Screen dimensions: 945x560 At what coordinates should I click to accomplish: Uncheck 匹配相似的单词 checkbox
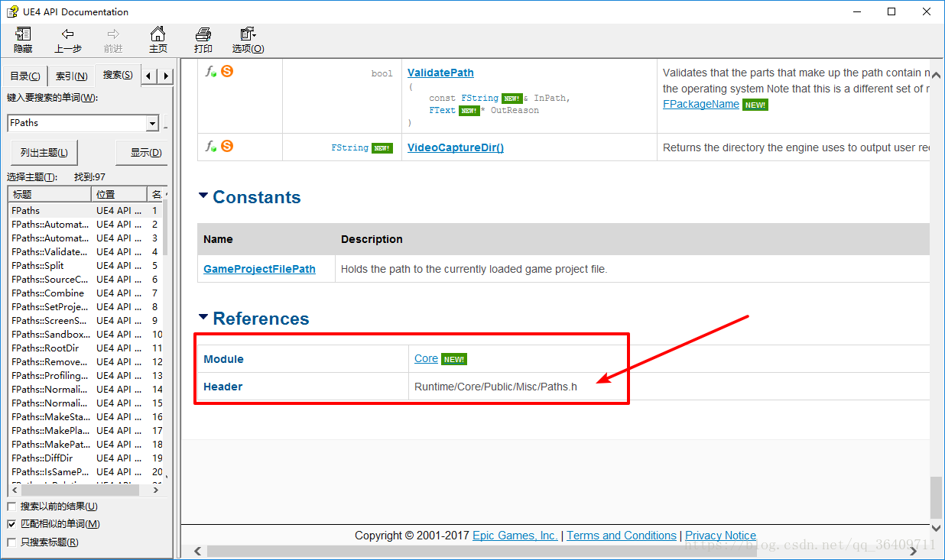pos(11,524)
